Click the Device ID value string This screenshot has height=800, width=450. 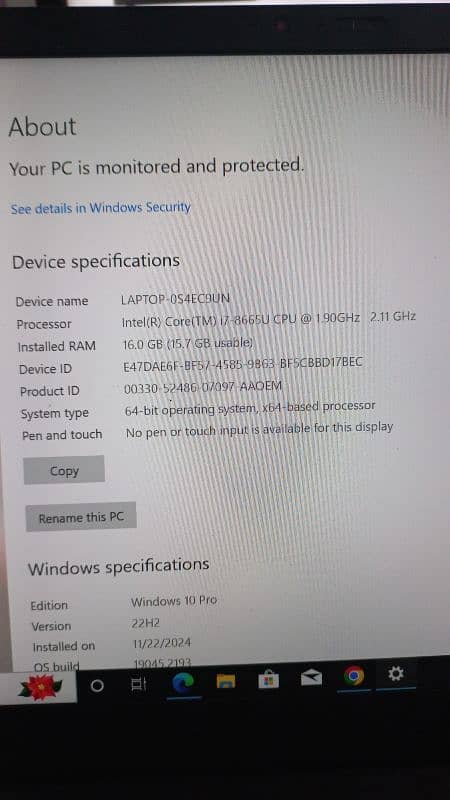[x=243, y=364]
